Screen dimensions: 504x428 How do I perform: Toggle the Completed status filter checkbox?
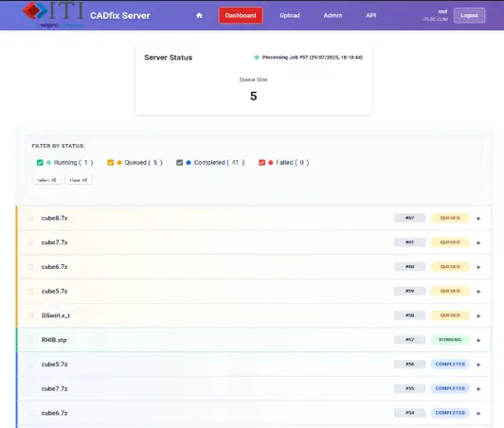coord(179,163)
